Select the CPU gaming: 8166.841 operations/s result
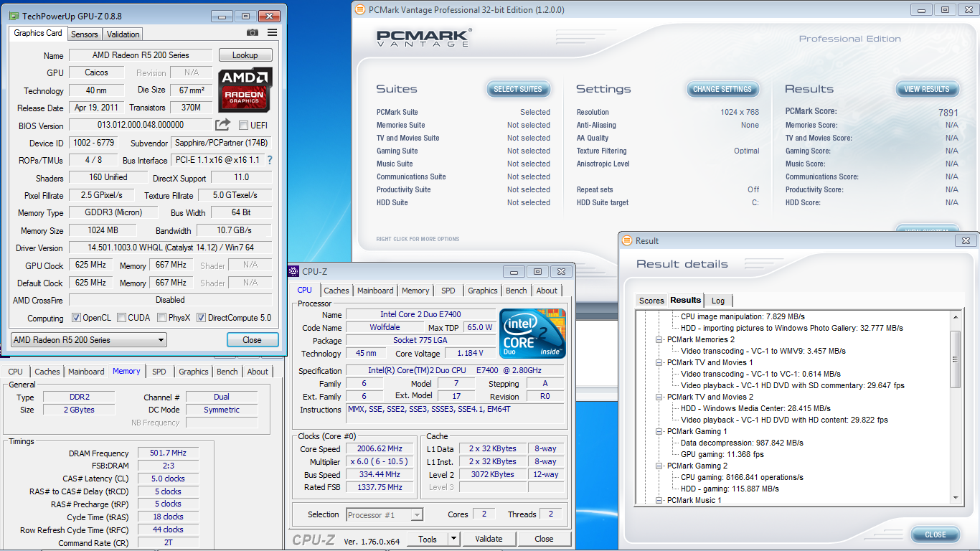The height and width of the screenshot is (551, 980). click(742, 477)
